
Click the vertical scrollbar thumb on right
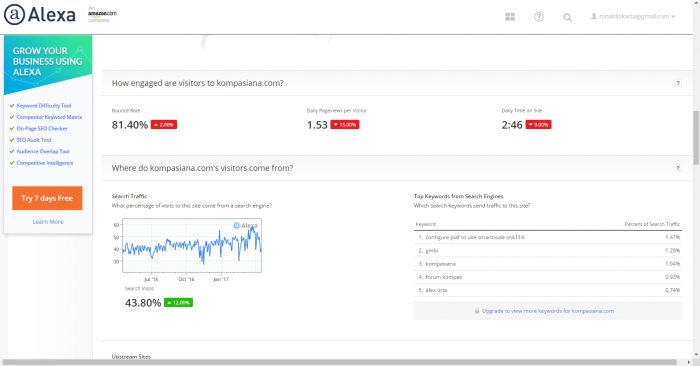tap(696, 137)
